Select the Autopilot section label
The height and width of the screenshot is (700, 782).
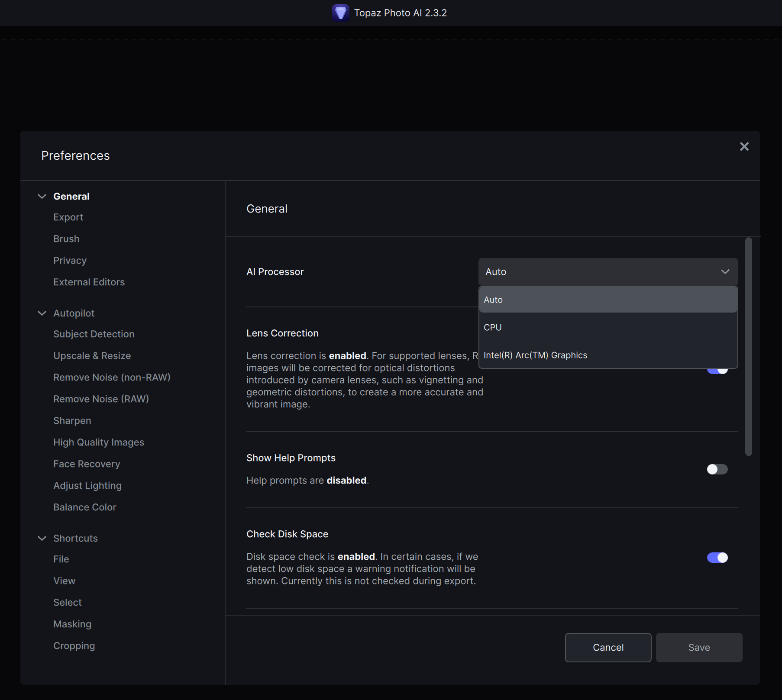click(74, 313)
